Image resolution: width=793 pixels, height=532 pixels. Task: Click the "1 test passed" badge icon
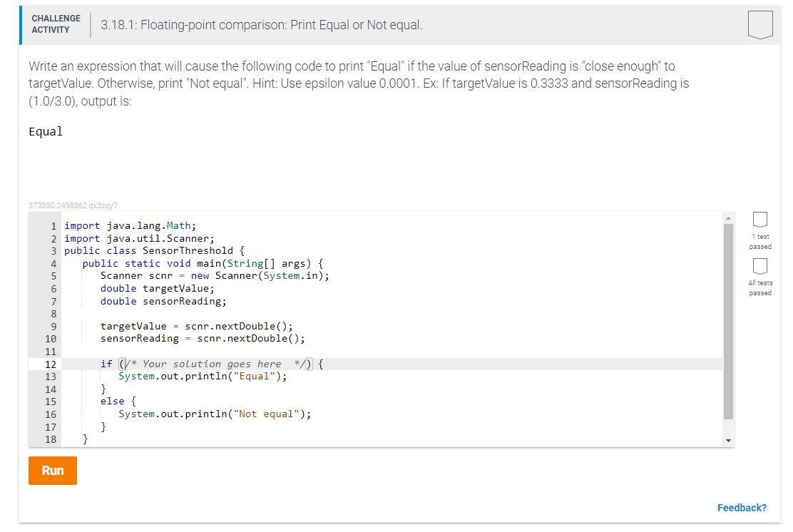tap(760, 220)
